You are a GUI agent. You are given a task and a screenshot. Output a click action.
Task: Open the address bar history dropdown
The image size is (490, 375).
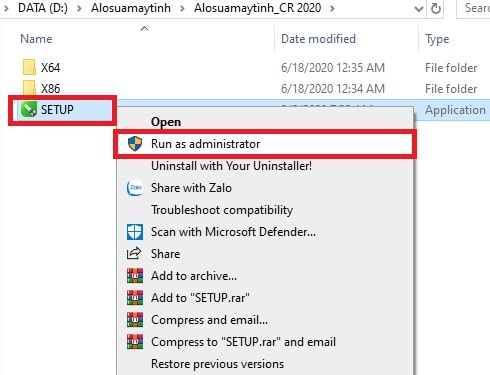point(419,9)
